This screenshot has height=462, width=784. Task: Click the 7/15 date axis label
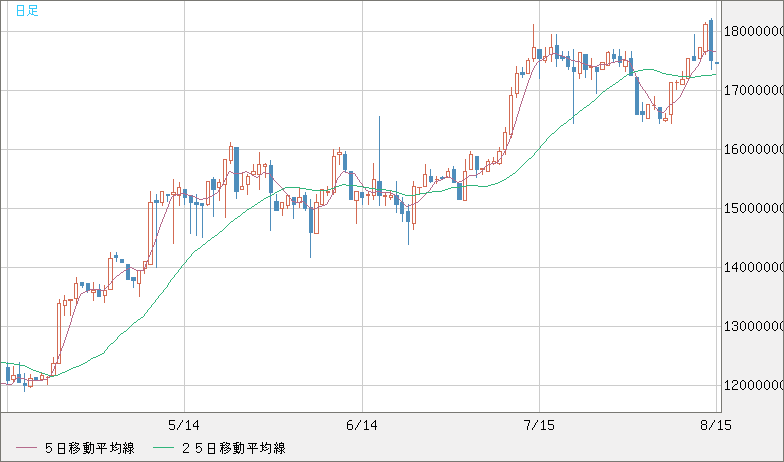(539, 426)
